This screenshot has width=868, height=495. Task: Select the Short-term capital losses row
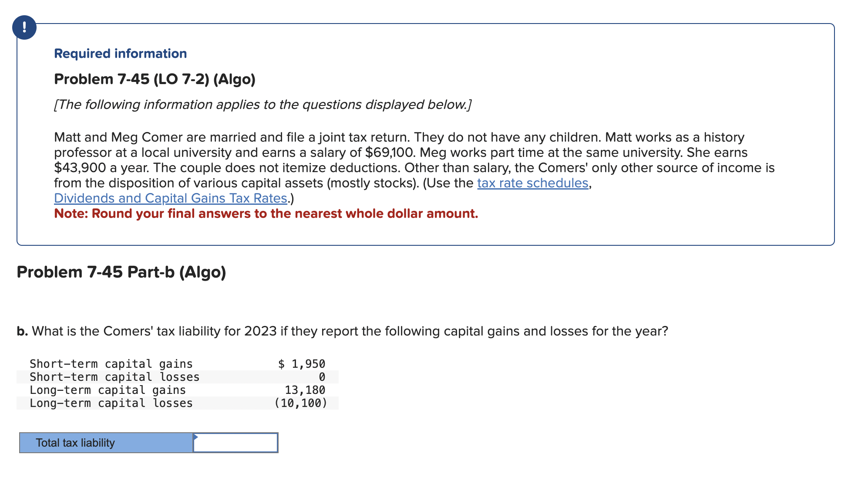tap(114, 376)
